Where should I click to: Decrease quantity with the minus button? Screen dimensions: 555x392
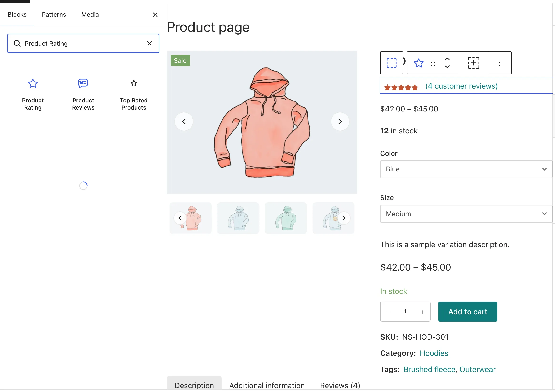[x=388, y=312]
